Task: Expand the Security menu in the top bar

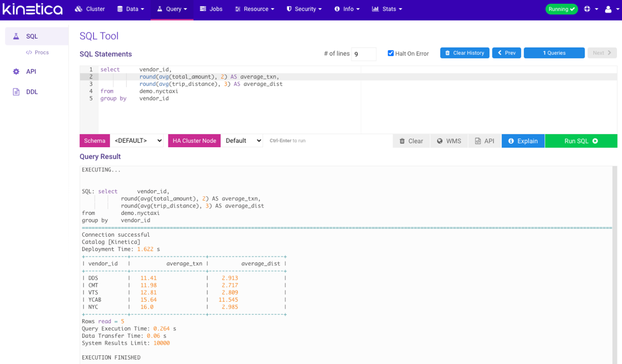Action: 304,9
